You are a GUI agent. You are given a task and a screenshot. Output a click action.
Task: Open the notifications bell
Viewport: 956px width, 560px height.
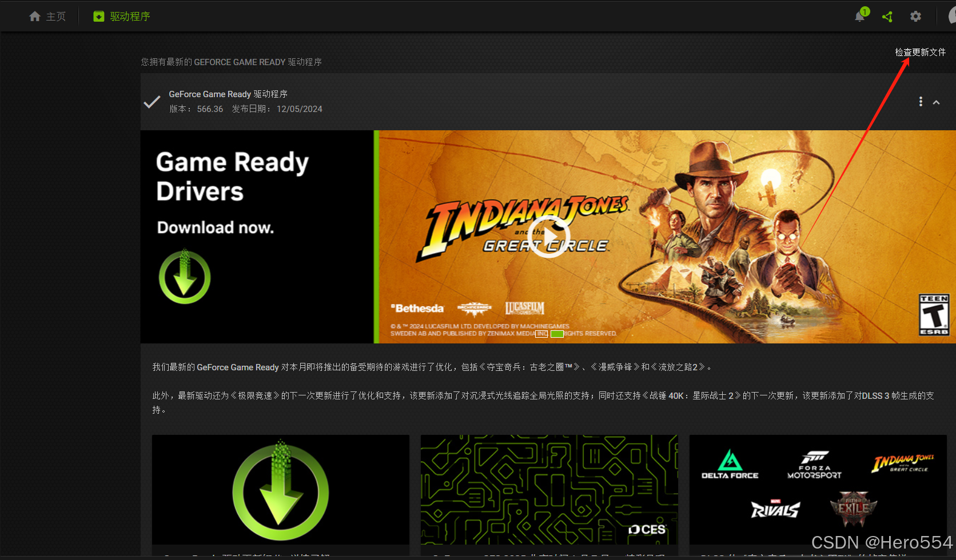(859, 16)
